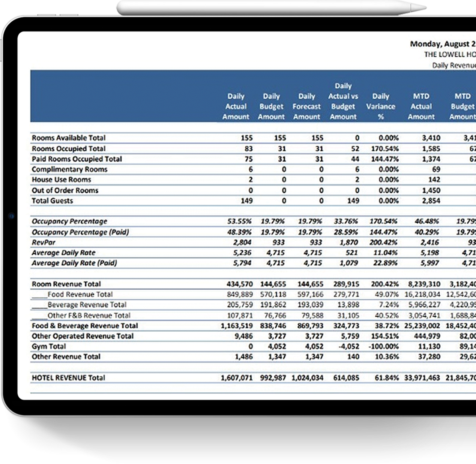Viewport: 476px width, 464px height.
Task: Click the -100.00% Gym Total variance cell
Action: click(384, 346)
